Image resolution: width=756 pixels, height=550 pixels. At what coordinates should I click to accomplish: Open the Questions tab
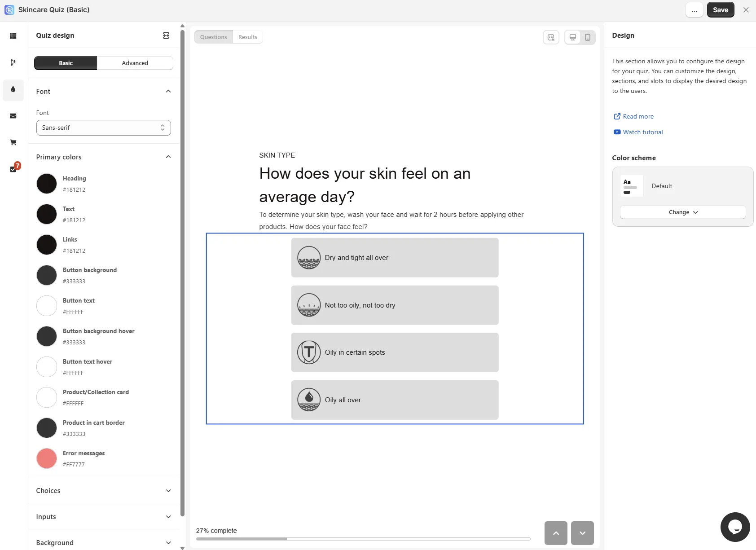(x=214, y=37)
